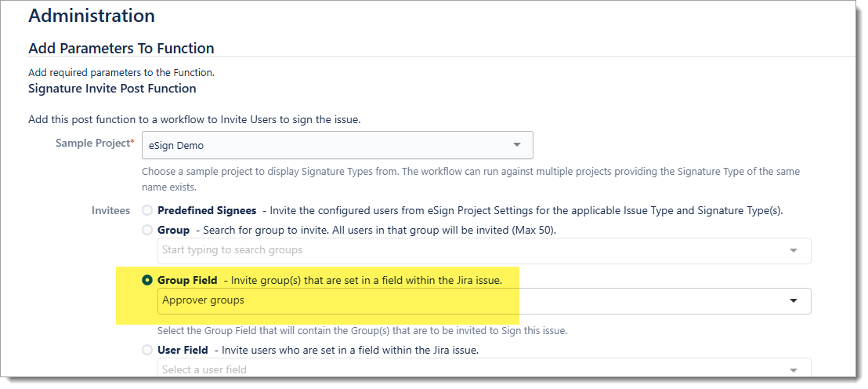Click the Administration page heading

tap(92, 16)
